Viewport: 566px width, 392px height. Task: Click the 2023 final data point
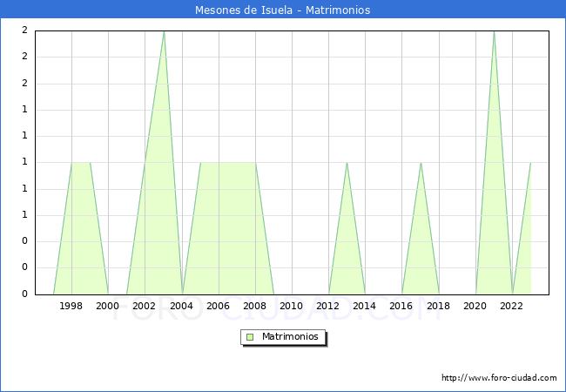[x=530, y=163]
